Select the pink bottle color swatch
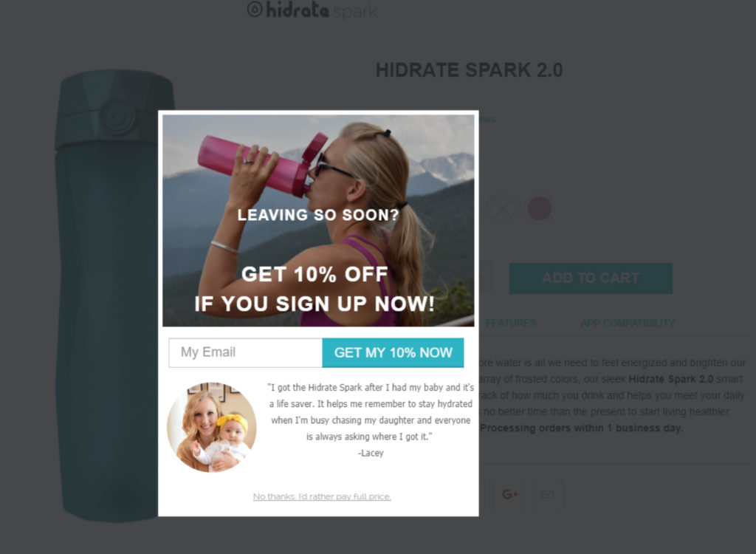The image size is (756, 554). tap(539, 208)
